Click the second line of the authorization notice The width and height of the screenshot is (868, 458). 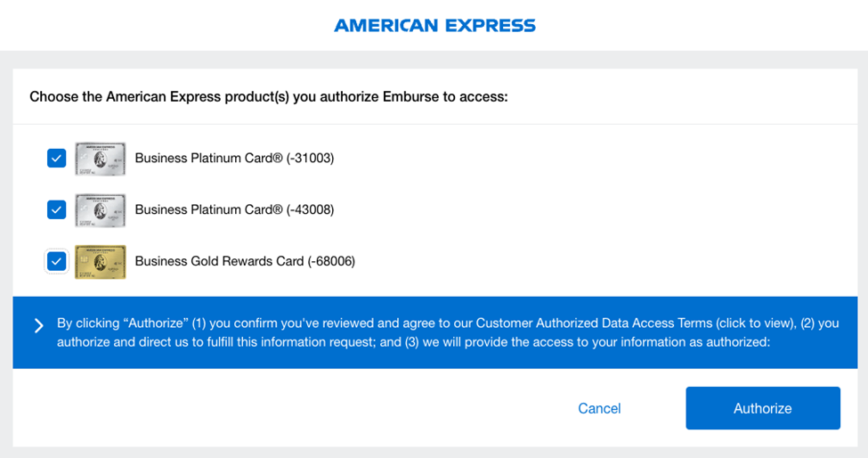pyautogui.click(x=413, y=342)
